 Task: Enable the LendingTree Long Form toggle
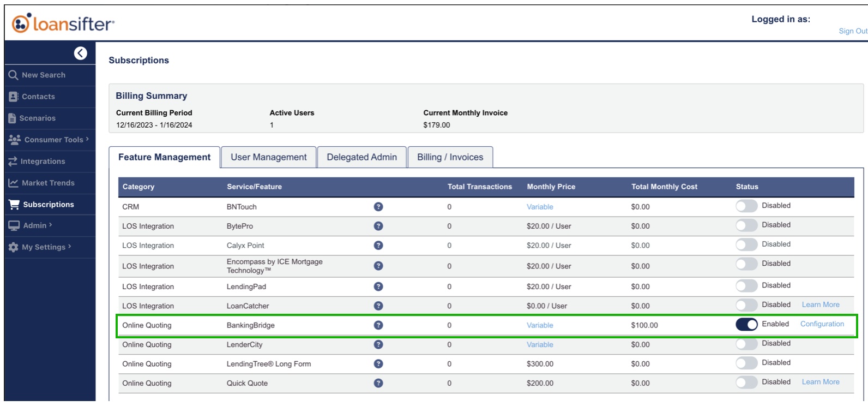point(746,363)
